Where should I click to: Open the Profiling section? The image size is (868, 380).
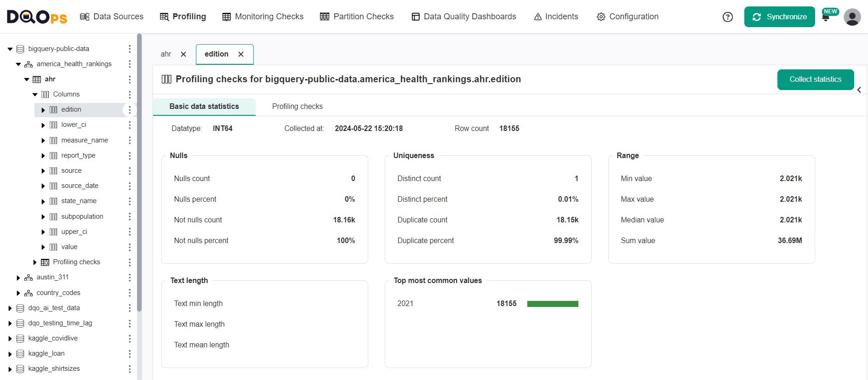coord(183,17)
